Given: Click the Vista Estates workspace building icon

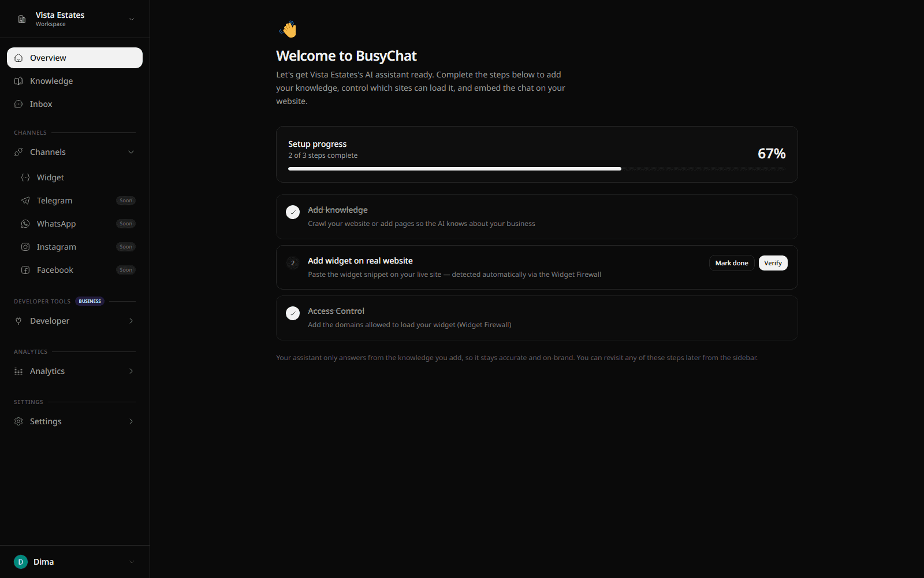Looking at the screenshot, I should click(x=22, y=19).
